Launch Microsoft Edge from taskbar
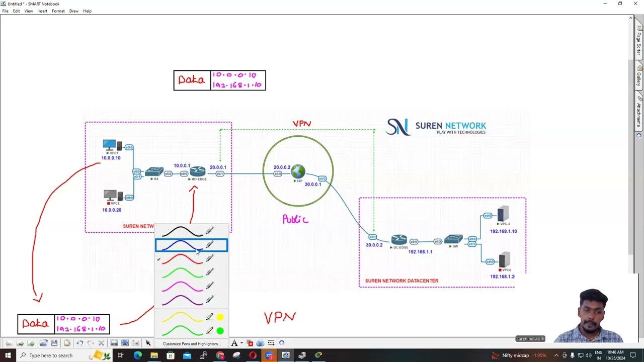Image resolution: width=644 pixels, height=362 pixels. [137, 355]
